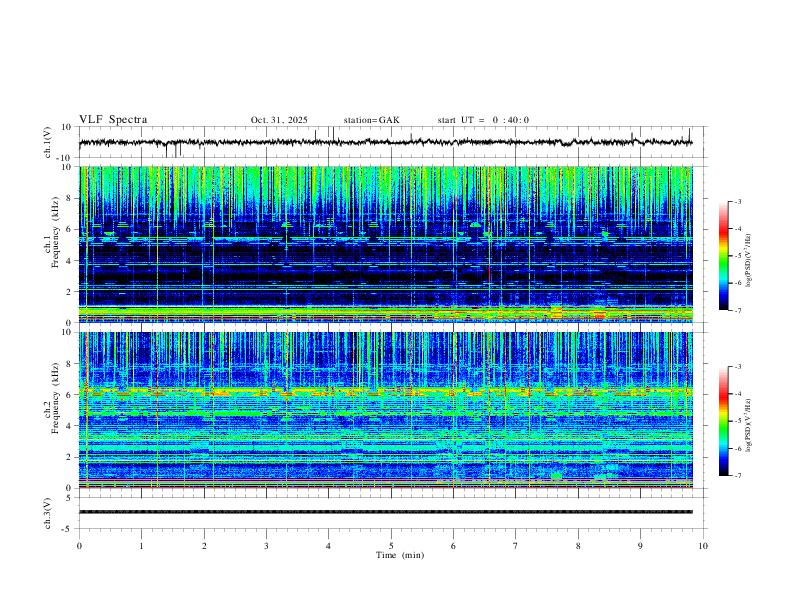
Task: Click the ch.1 spectrogram plot
Action: (x=386, y=244)
